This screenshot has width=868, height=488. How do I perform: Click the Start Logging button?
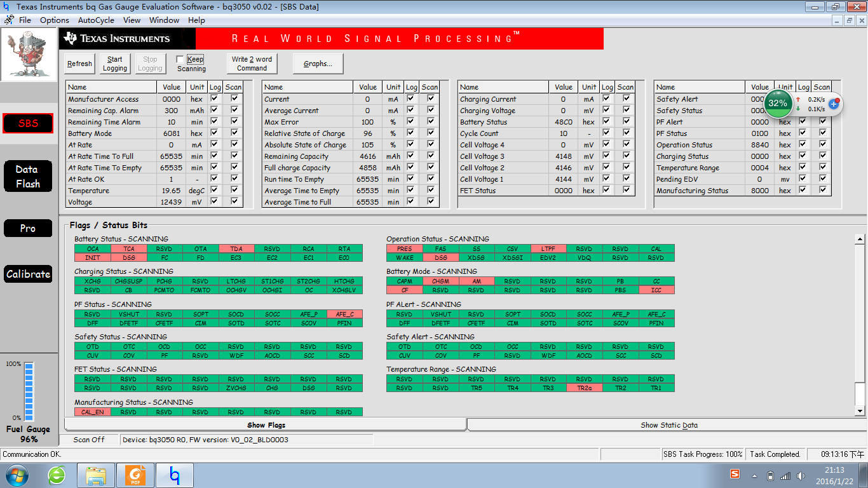click(x=115, y=64)
